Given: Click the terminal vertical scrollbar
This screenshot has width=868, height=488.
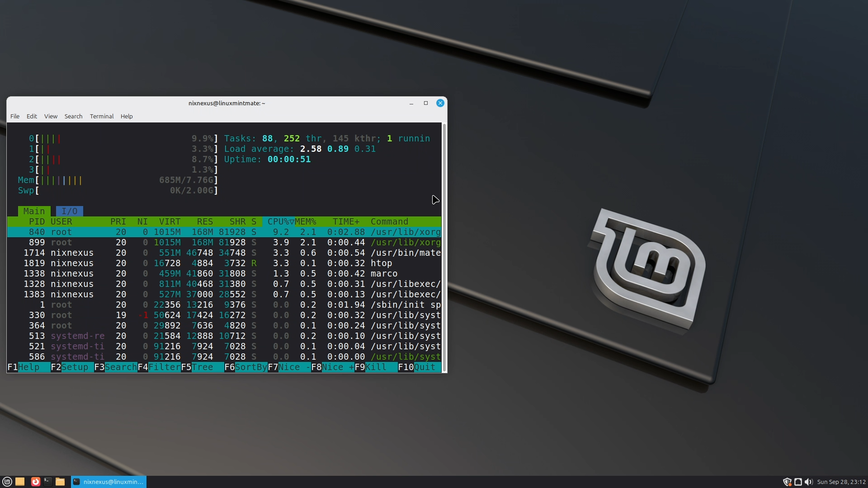Looking at the screenshot, I should coord(444,247).
